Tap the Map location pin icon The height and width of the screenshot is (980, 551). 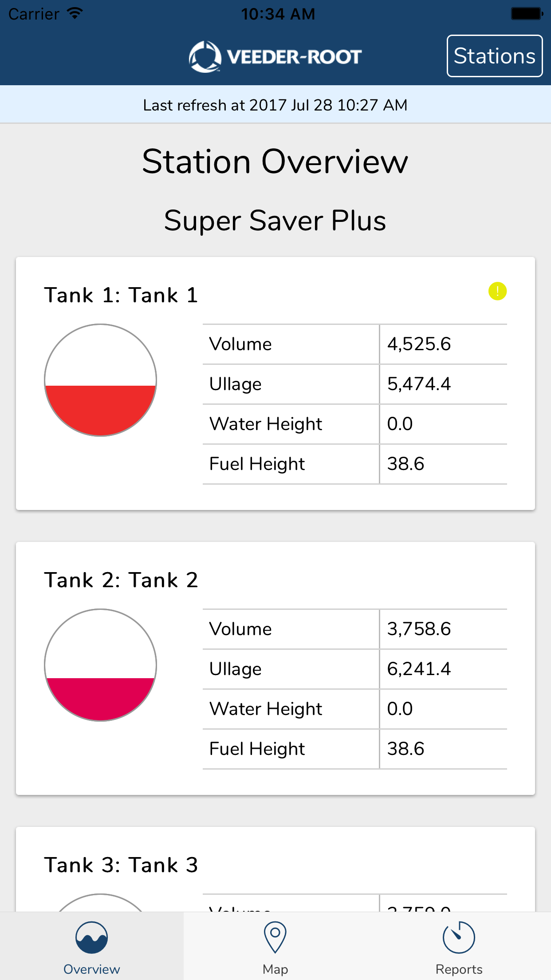click(275, 937)
